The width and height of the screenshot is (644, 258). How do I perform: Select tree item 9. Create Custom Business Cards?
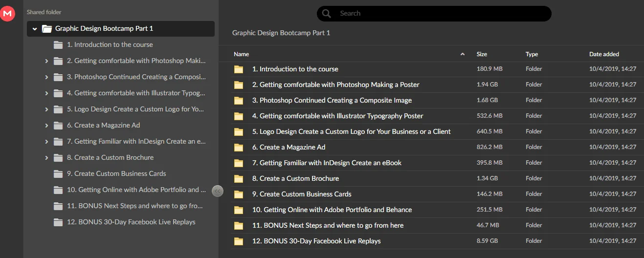(x=116, y=173)
